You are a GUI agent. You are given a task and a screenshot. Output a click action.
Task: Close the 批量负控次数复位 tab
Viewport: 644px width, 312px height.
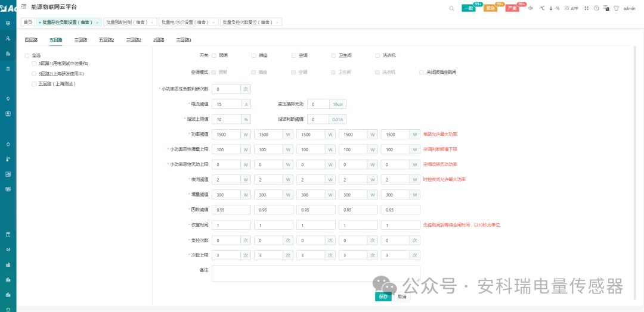pos(277,23)
